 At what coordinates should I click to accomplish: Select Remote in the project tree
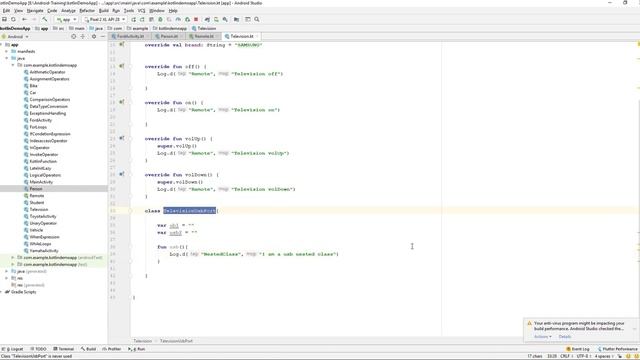pyautogui.click(x=37, y=196)
